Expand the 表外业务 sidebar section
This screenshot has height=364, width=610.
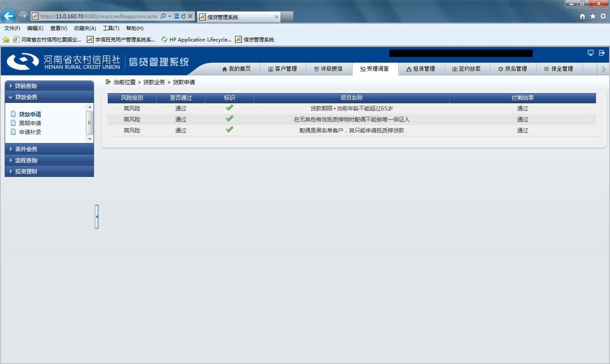(x=49, y=149)
